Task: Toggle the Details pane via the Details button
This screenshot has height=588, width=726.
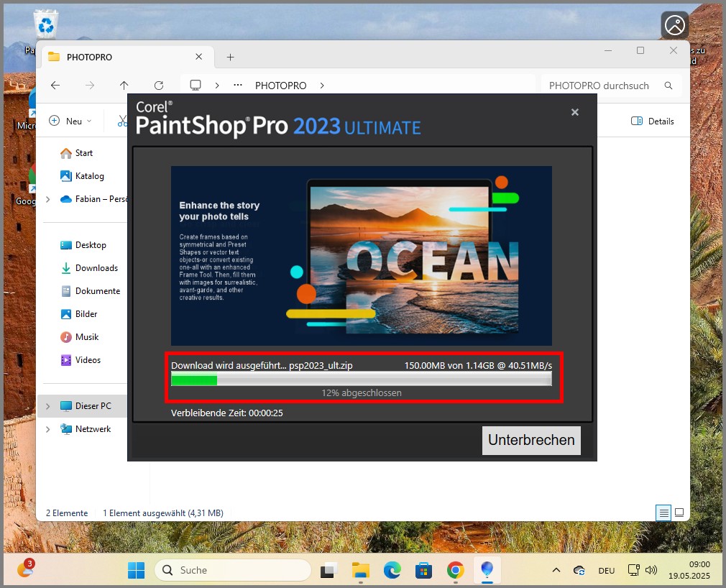Action: (x=652, y=121)
